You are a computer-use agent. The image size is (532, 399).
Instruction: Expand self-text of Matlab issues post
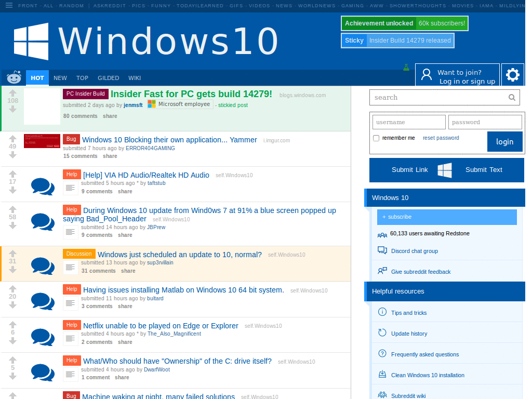coord(70,303)
